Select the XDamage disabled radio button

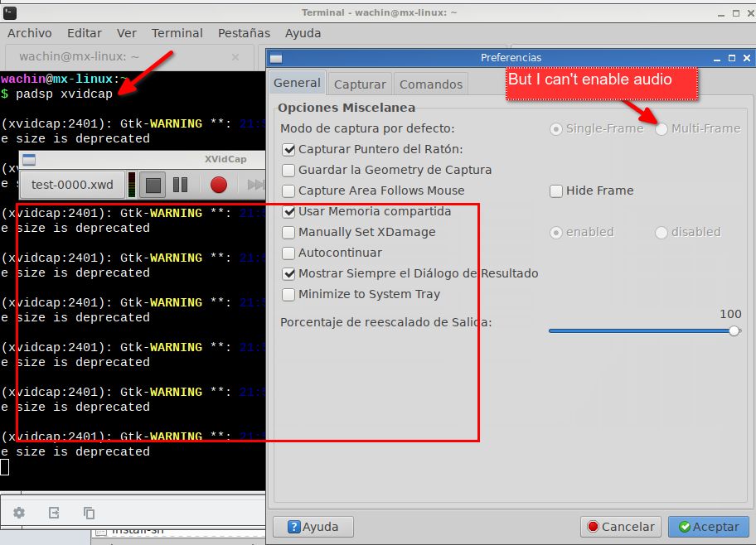(661, 232)
